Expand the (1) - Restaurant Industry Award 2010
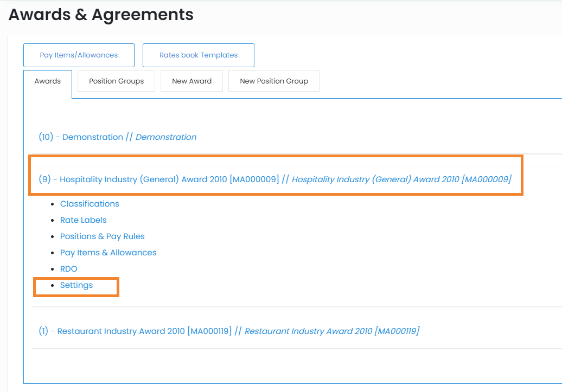Viewport: 562px width, 392px height. click(x=135, y=331)
